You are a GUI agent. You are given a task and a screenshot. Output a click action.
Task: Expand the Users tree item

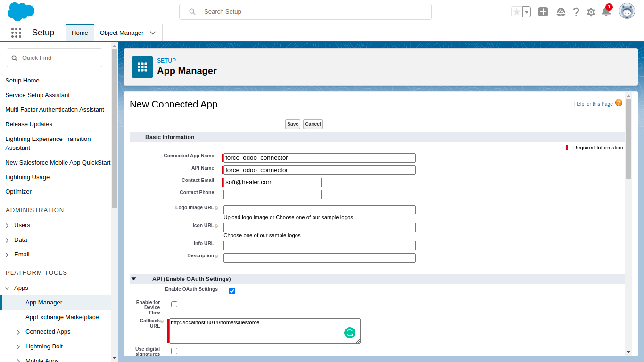click(7, 226)
